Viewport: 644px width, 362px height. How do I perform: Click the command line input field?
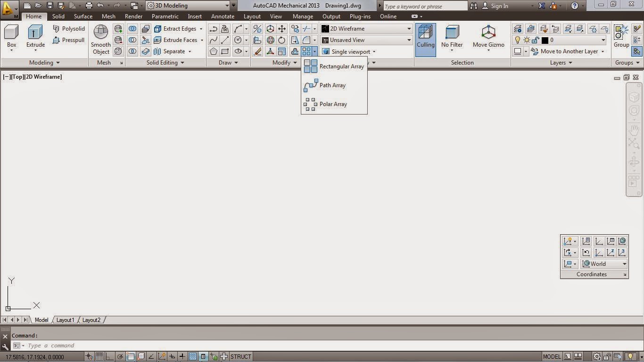[327, 346]
